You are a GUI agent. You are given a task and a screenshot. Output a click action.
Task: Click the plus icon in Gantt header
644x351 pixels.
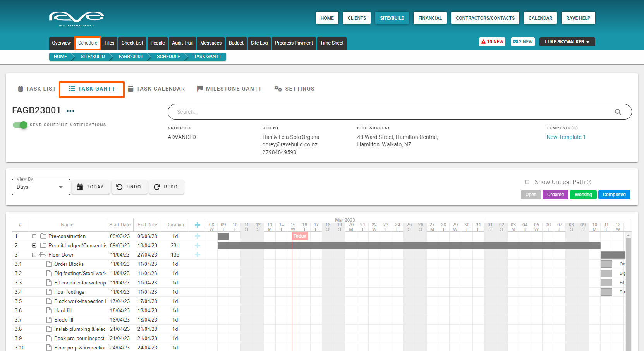pos(197,225)
